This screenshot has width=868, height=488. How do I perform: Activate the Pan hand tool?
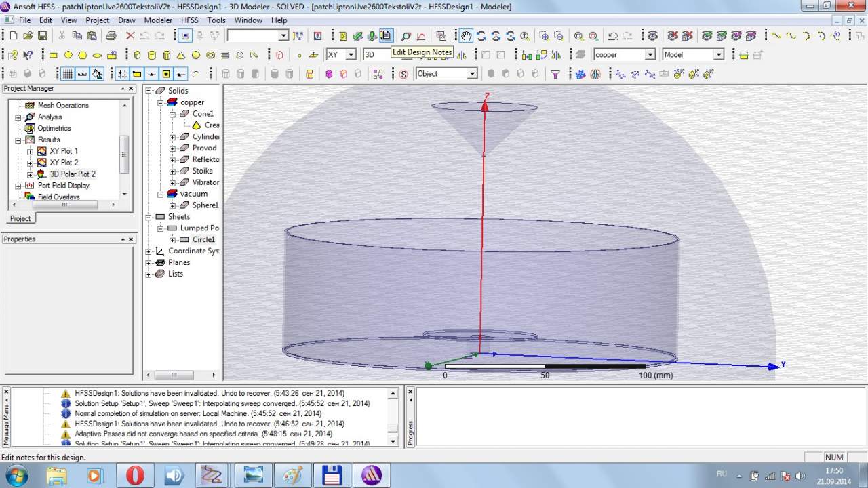click(466, 35)
